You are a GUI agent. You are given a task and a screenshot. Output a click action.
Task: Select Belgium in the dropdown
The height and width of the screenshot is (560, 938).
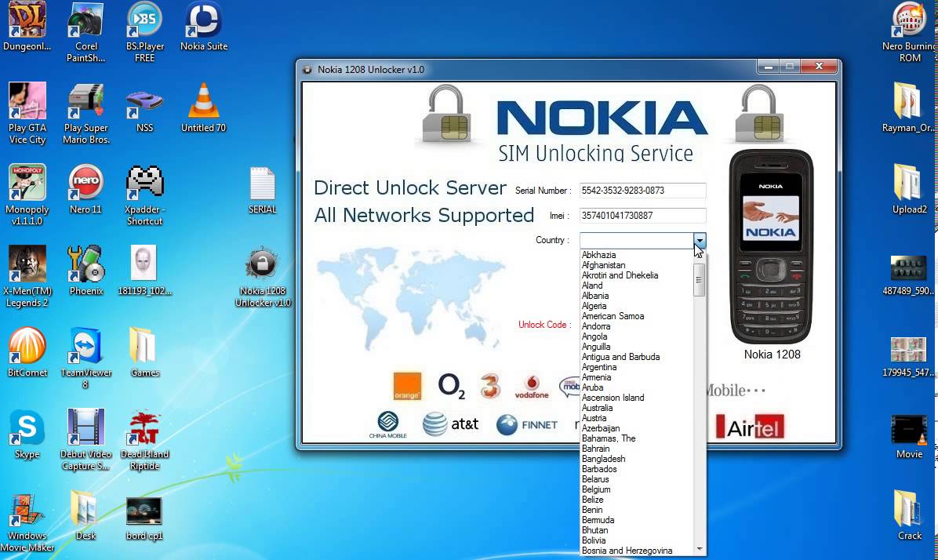click(x=596, y=489)
